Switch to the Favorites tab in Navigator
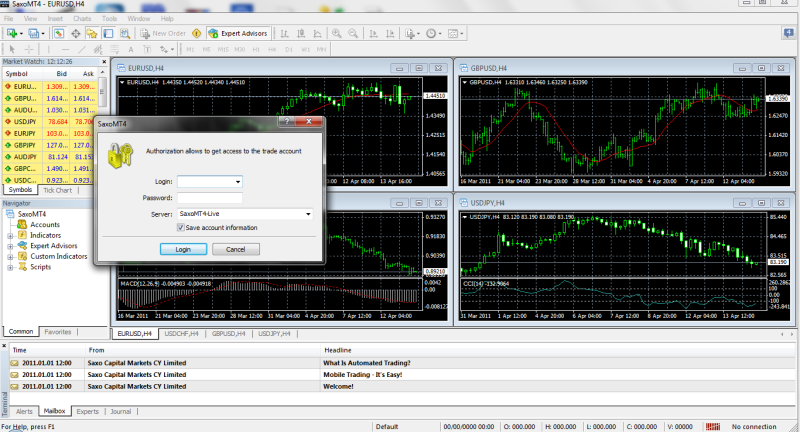The height and width of the screenshot is (432, 800). [58, 332]
